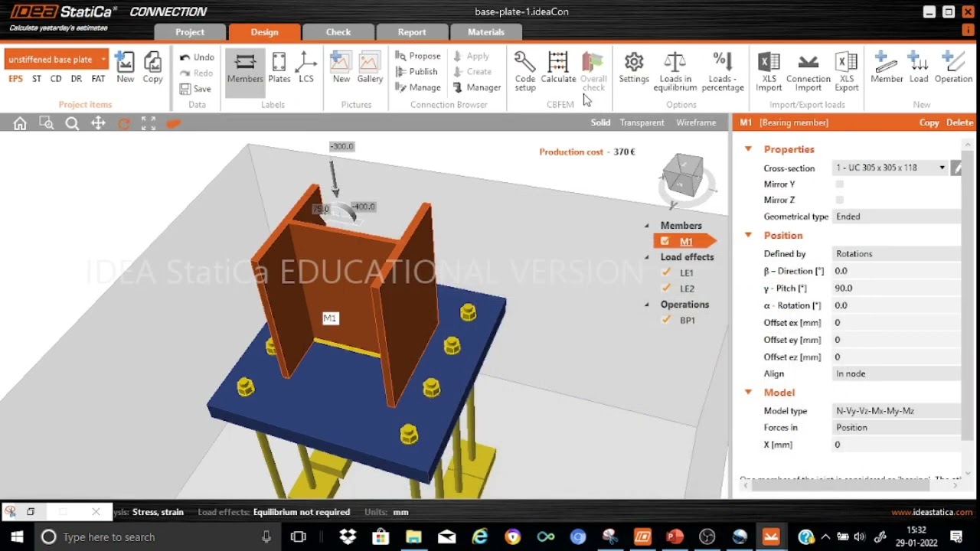The image size is (980, 551).
Task: Switch to the Report tab
Action: (412, 32)
